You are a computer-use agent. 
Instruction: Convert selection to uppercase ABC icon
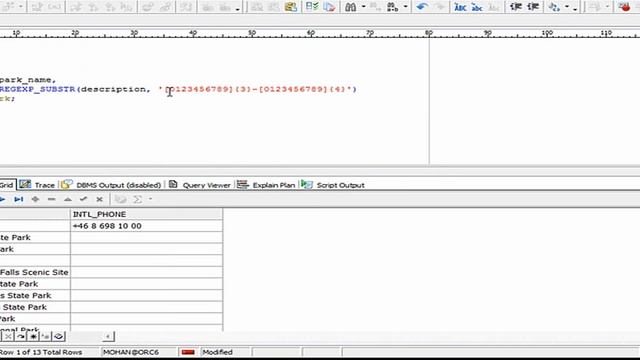point(460,7)
